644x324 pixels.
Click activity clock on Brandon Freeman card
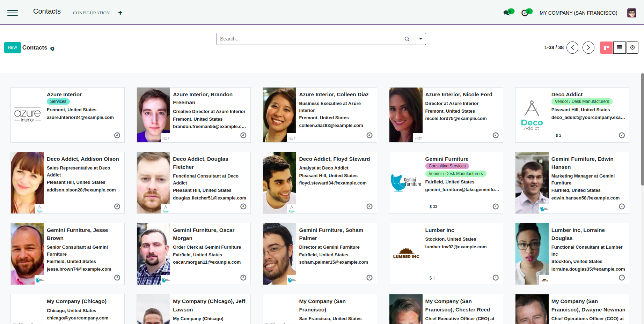243,135
